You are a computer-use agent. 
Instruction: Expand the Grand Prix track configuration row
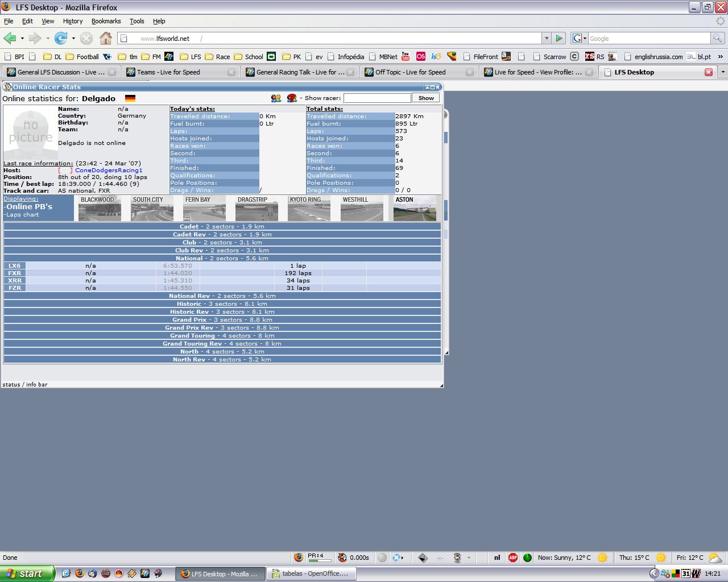pos(222,319)
